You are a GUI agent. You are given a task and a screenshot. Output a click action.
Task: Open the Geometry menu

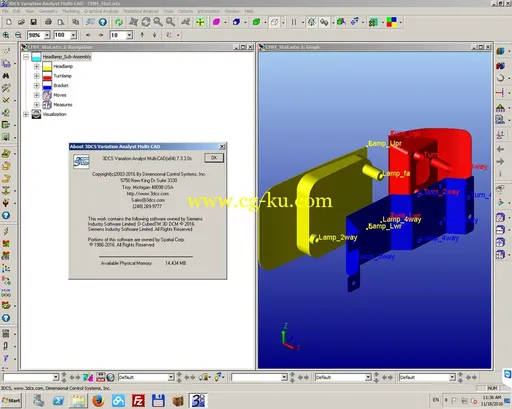point(48,11)
